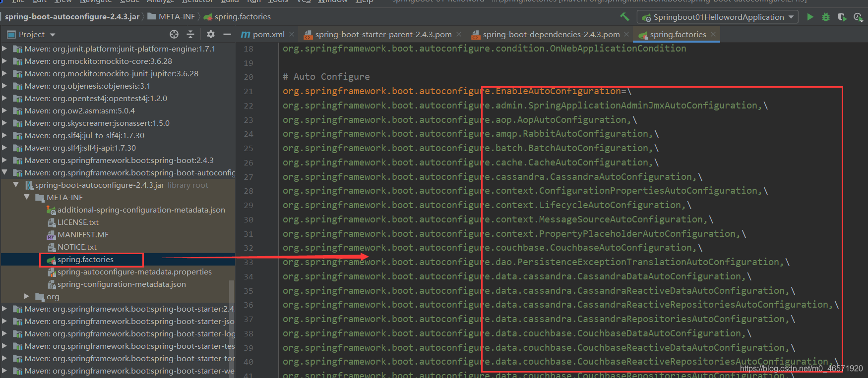Expand Maven: org.junit.platform:junit-platform-engine:1.7.1 node
The image size is (868, 378).
pos(5,49)
